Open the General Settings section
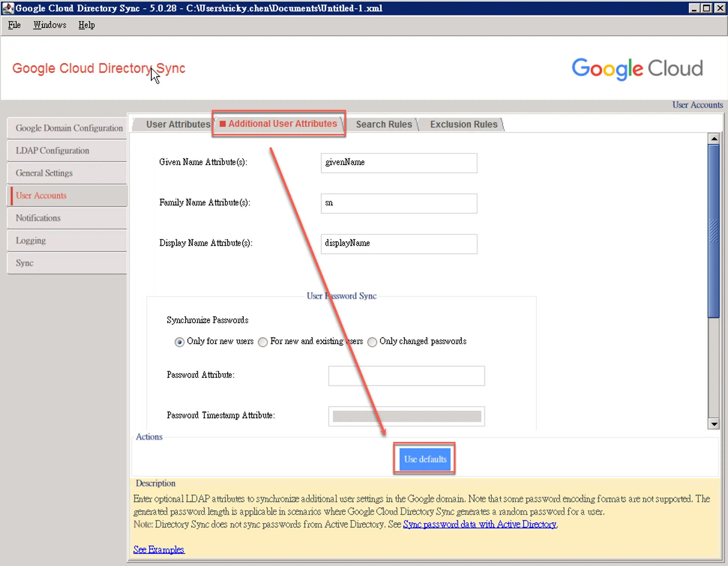 [x=67, y=173]
